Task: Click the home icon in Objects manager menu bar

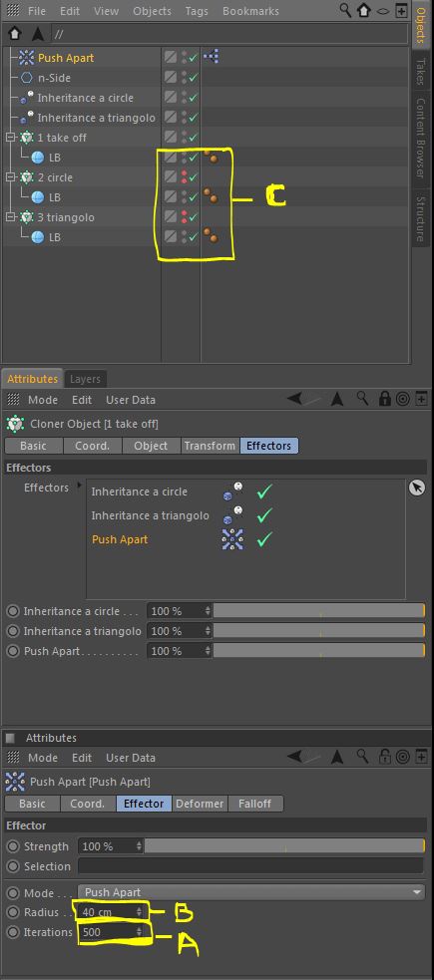Action: click(364, 10)
